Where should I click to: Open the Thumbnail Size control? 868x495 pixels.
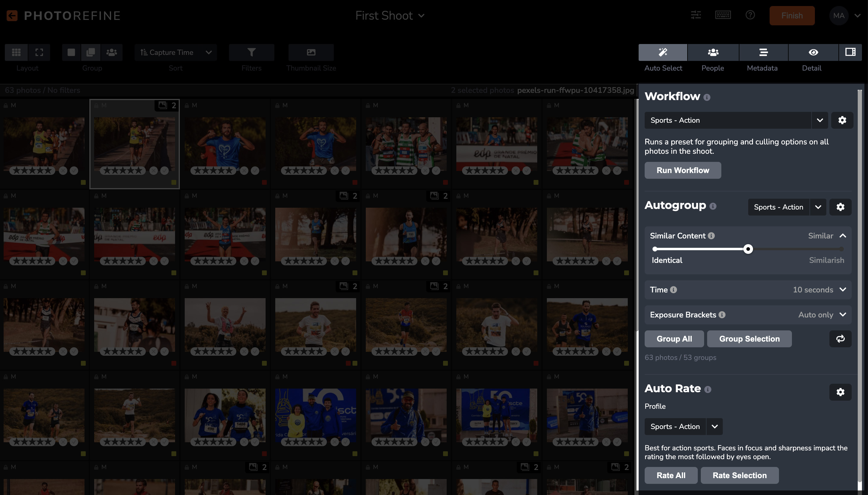point(311,52)
